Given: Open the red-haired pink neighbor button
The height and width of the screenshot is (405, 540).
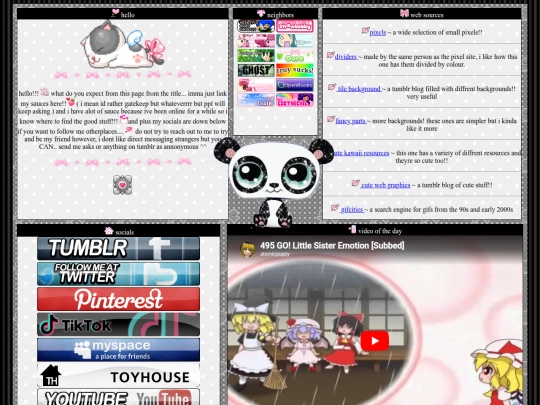Looking at the screenshot, I should pyautogui.click(x=256, y=85).
